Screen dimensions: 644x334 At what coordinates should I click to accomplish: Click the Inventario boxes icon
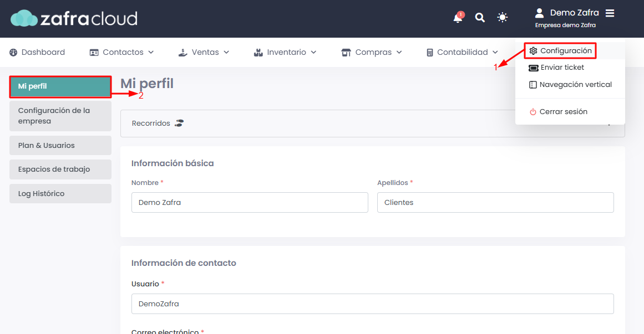(x=258, y=53)
